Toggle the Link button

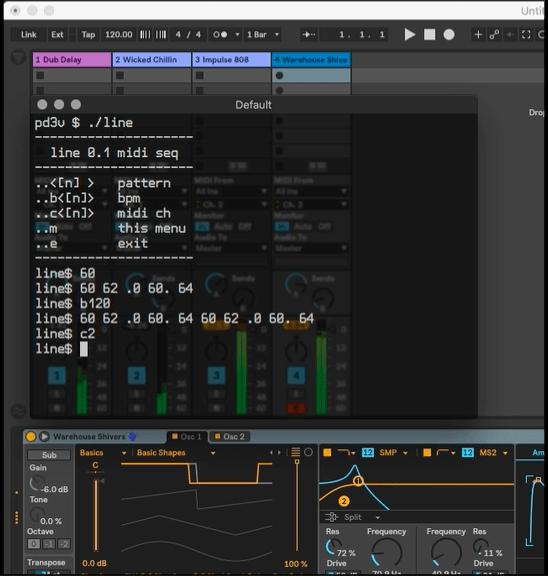29,35
